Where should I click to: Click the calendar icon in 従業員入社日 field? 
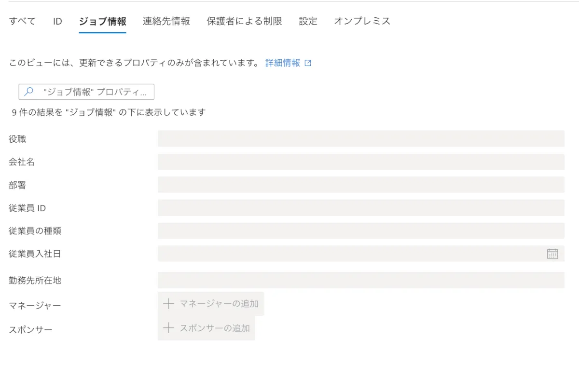coord(552,254)
